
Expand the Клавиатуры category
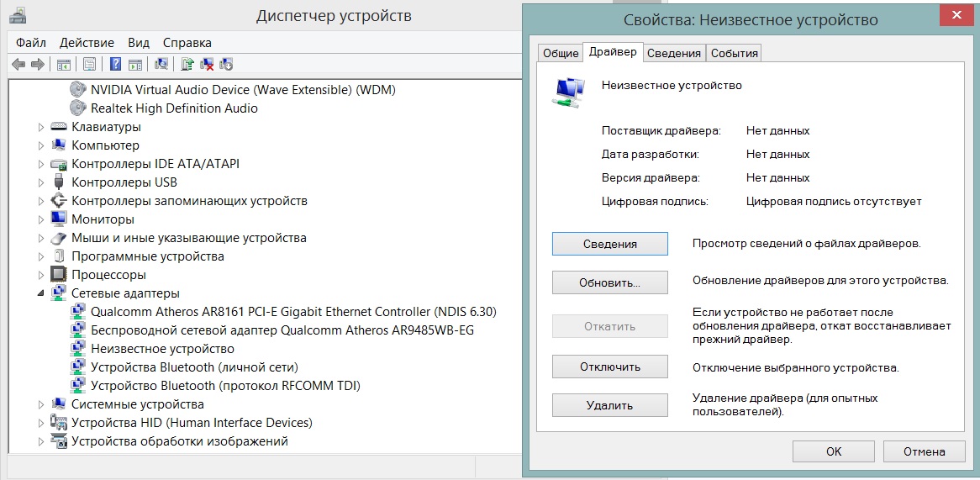pos(41,127)
